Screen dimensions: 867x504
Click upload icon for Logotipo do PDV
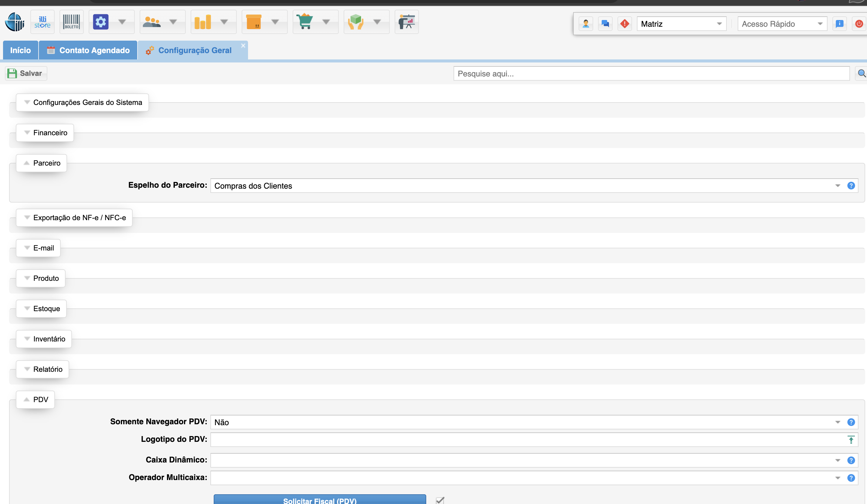tap(851, 440)
